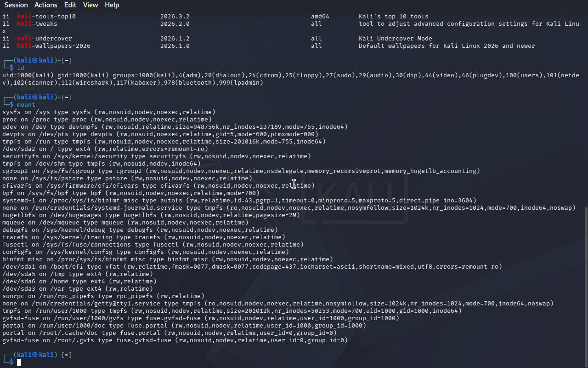This screenshot has width=588, height=368.
Task: Click the debugfs mount line
Action: coord(140,230)
